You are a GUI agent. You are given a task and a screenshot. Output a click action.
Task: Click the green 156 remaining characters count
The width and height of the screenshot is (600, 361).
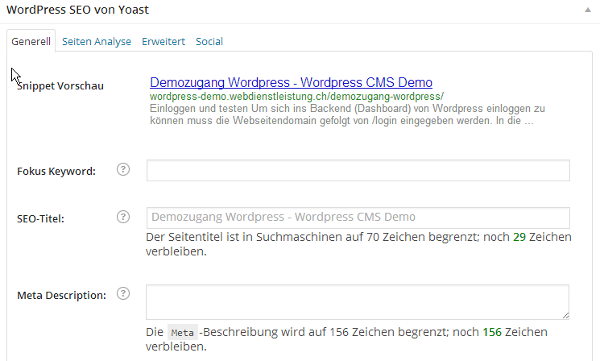tap(492, 332)
